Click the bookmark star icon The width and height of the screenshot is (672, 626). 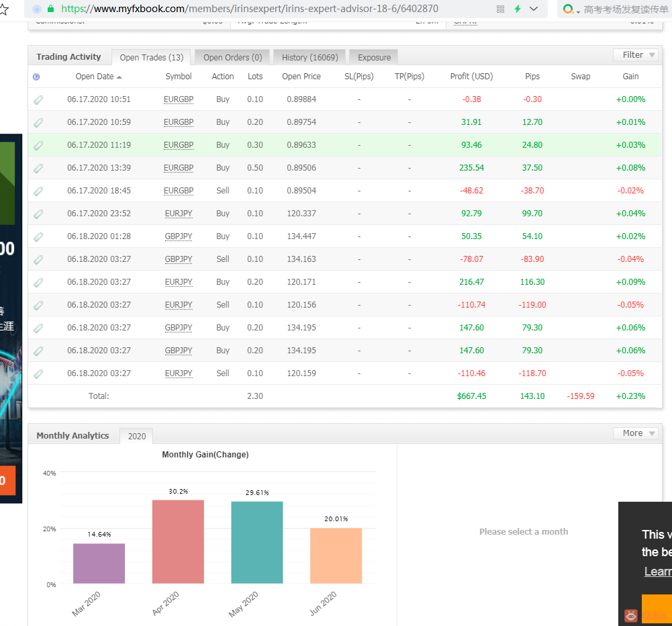click(3, 9)
